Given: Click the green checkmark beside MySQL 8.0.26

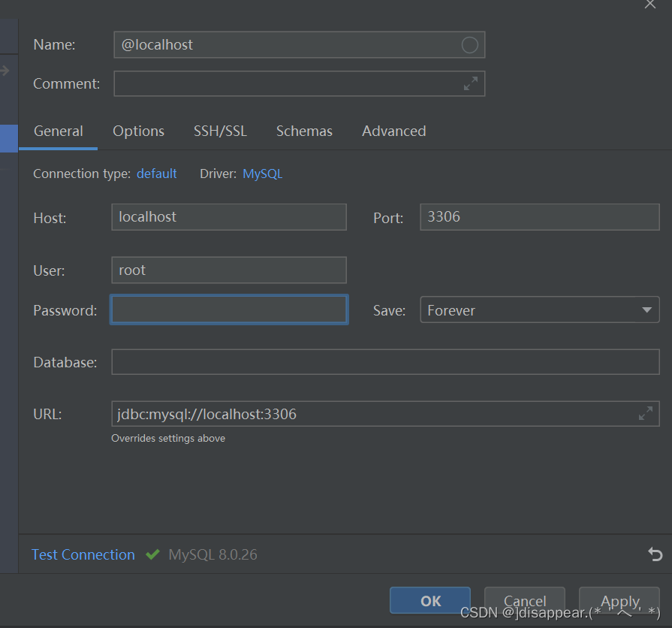Looking at the screenshot, I should [x=152, y=554].
